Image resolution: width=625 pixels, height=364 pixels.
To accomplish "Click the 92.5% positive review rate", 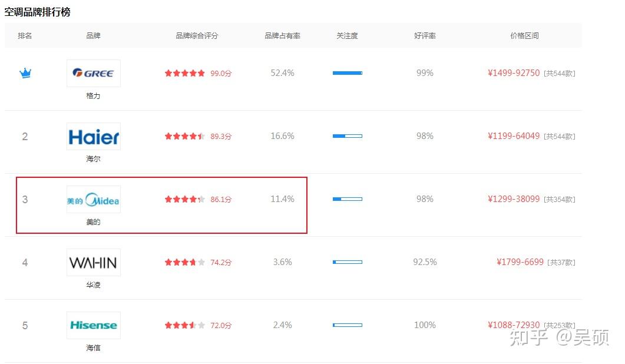I will 425,262.
